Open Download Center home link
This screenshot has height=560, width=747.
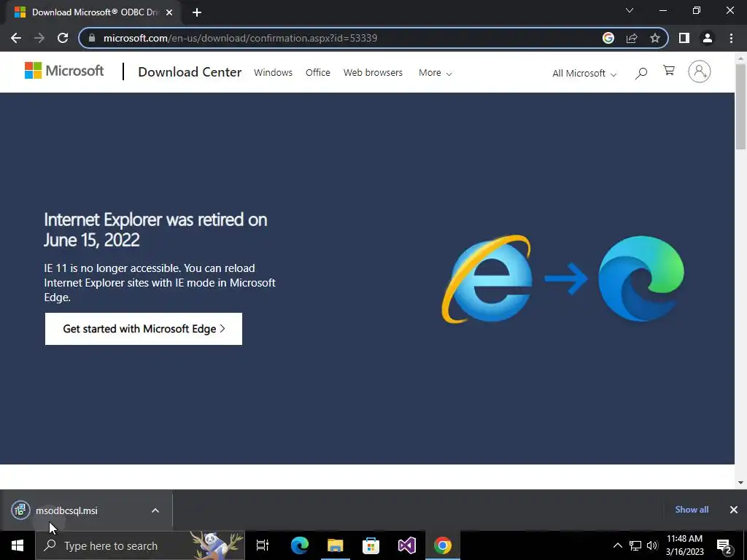click(x=190, y=72)
